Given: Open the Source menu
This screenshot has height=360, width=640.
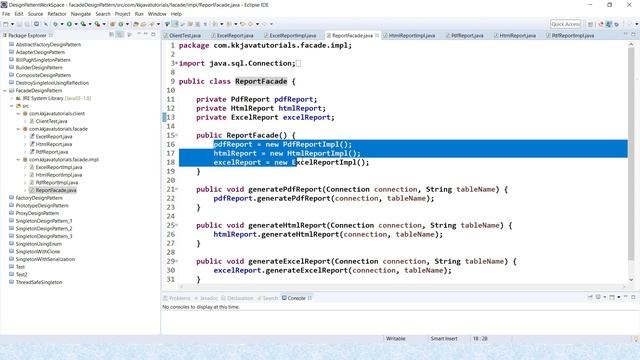Looking at the screenshot, I should (x=35, y=14).
